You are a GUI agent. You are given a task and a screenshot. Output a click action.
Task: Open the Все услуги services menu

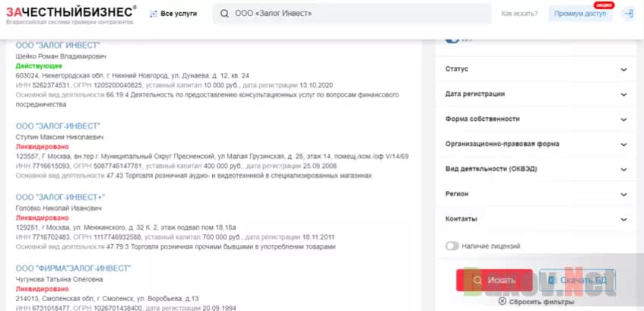click(173, 14)
